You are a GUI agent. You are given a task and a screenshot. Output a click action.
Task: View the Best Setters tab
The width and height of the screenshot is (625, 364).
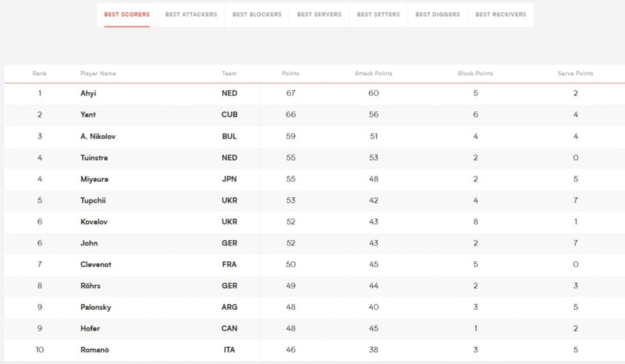pyautogui.click(x=378, y=14)
